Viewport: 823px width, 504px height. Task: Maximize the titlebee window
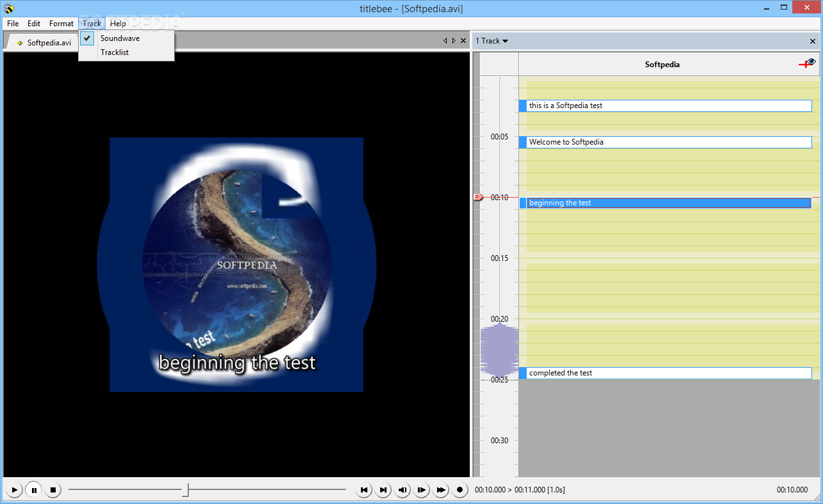pyautogui.click(x=783, y=8)
